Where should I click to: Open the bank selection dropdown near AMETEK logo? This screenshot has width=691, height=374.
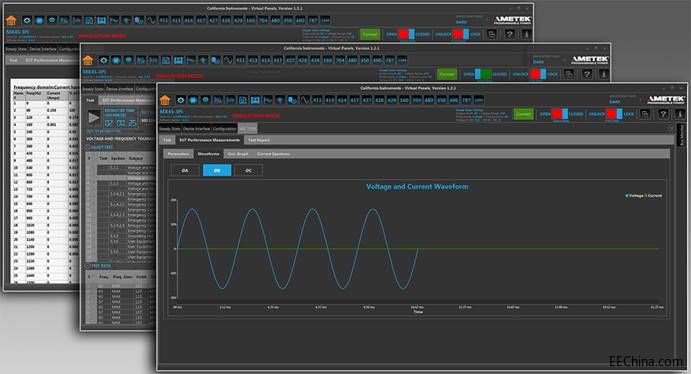tap(623, 102)
